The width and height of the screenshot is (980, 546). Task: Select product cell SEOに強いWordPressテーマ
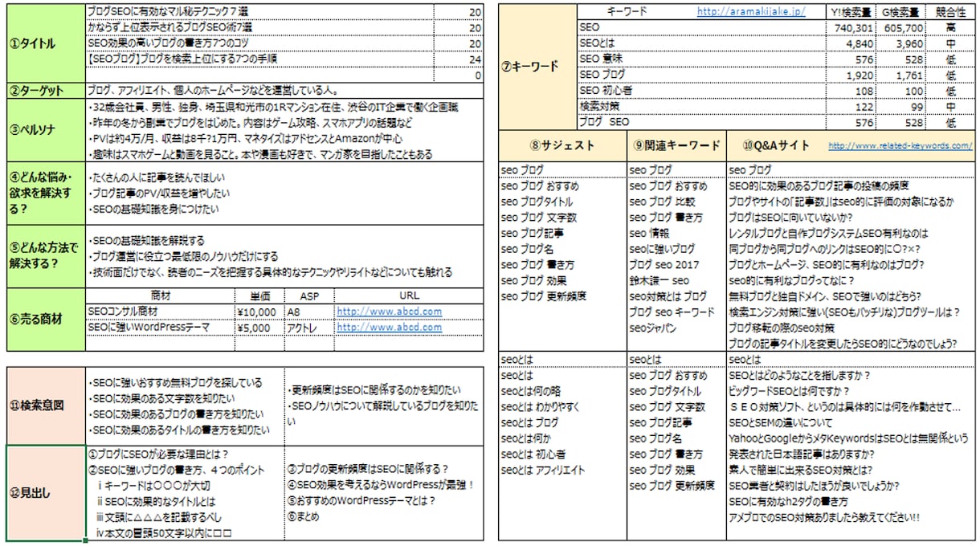160,328
